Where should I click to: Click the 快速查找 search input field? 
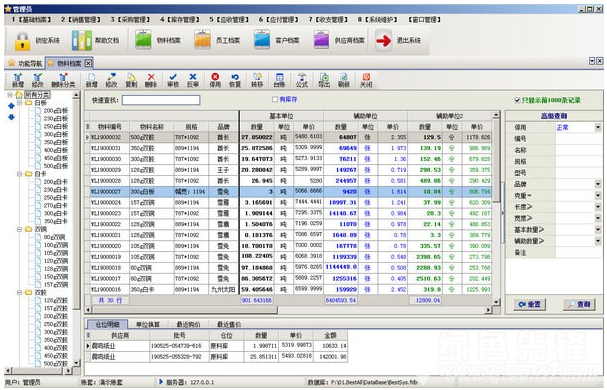tap(161, 100)
